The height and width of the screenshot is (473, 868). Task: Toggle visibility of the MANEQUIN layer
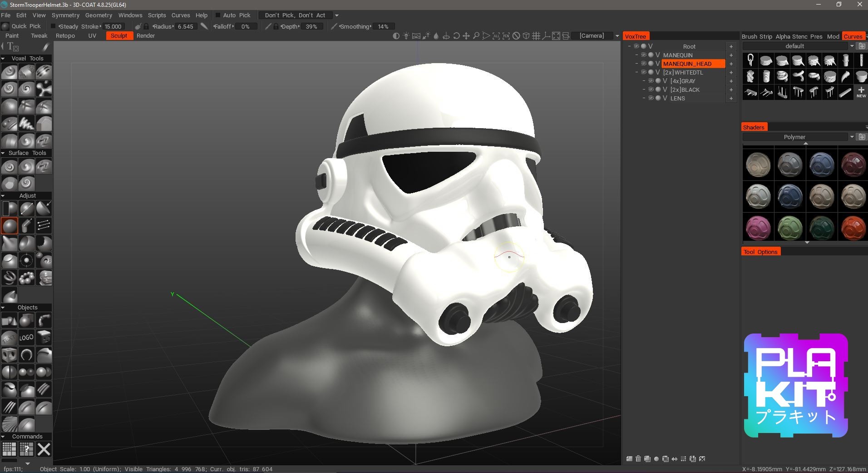[x=643, y=55]
